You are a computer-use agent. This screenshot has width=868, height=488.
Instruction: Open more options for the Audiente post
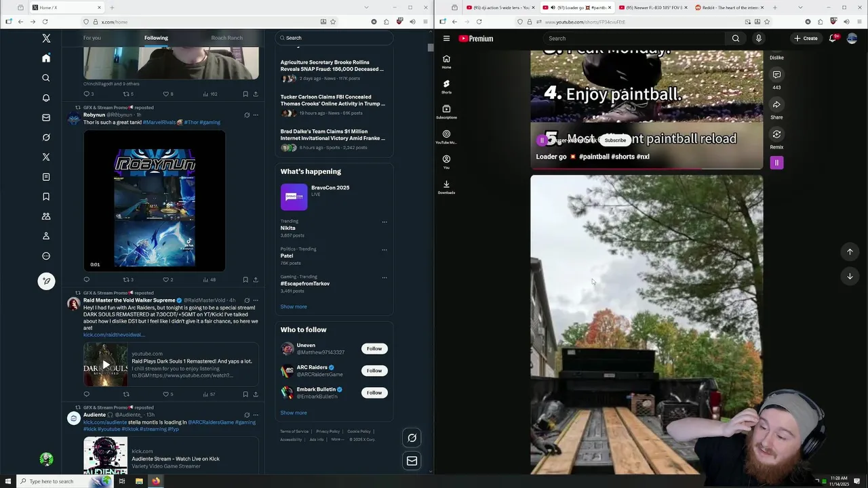point(256,415)
